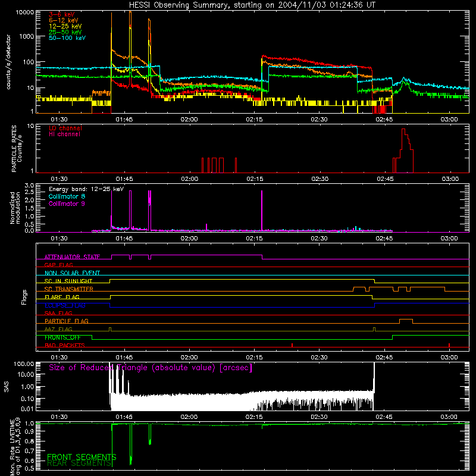Click the FRONT SEGMENTS legend label

coord(82,457)
